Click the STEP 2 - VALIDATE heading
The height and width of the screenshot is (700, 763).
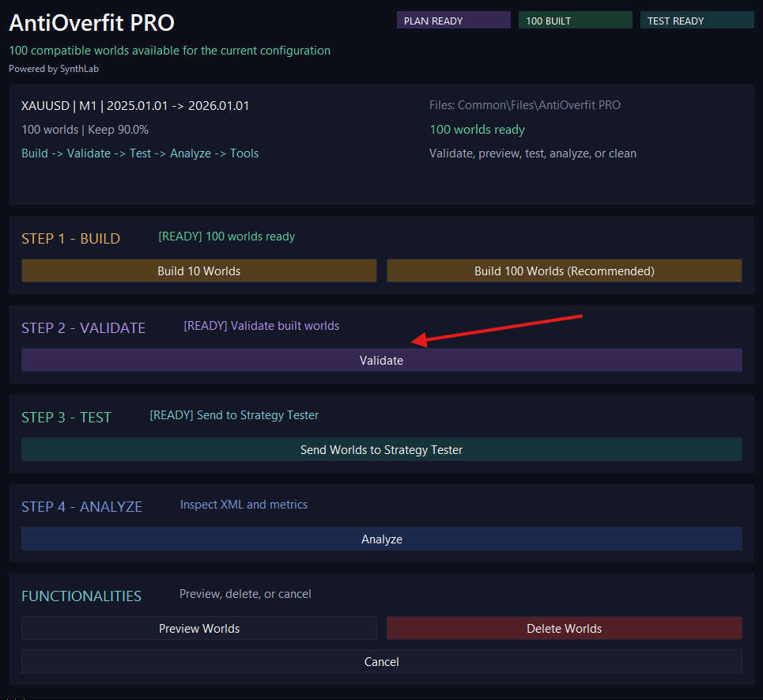pos(83,328)
